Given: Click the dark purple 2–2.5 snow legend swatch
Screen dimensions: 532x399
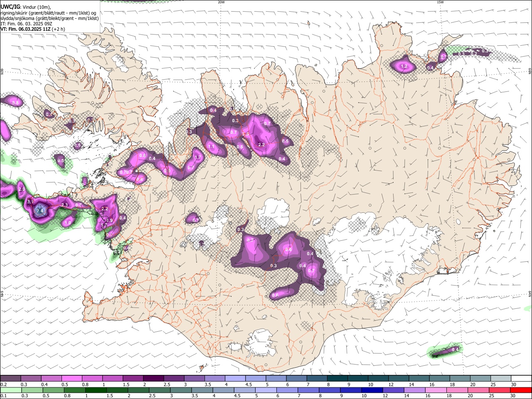Looking at the screenshot, I should pyautogui.click(x=153, y=378).
